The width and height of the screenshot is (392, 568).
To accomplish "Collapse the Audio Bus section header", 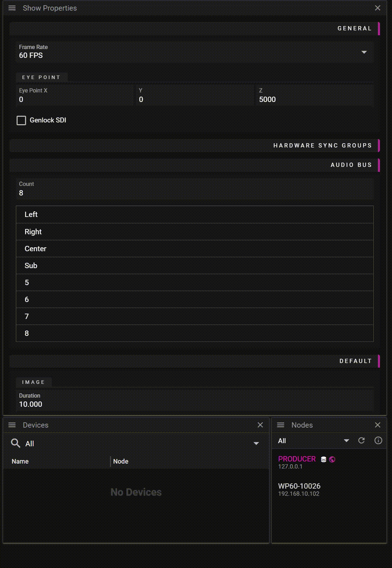I will tap(351, 165).
